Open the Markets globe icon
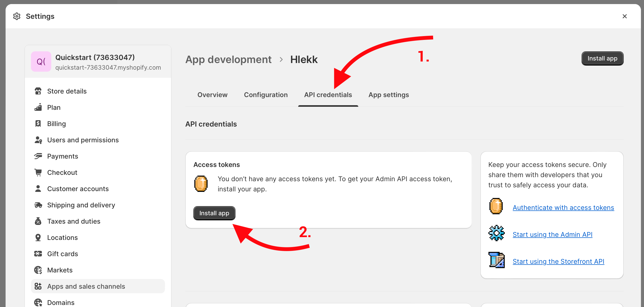The image size is (644, 307). point(38,270)
